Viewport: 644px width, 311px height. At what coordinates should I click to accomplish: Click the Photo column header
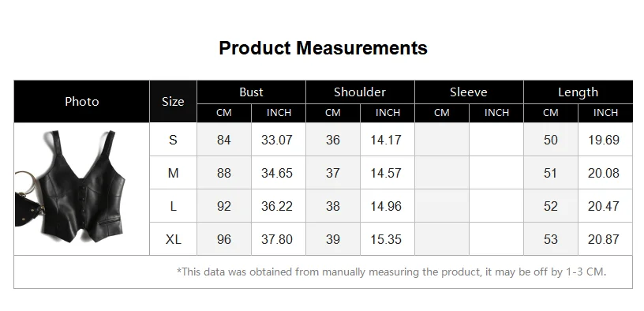click(x=82, y=102)
